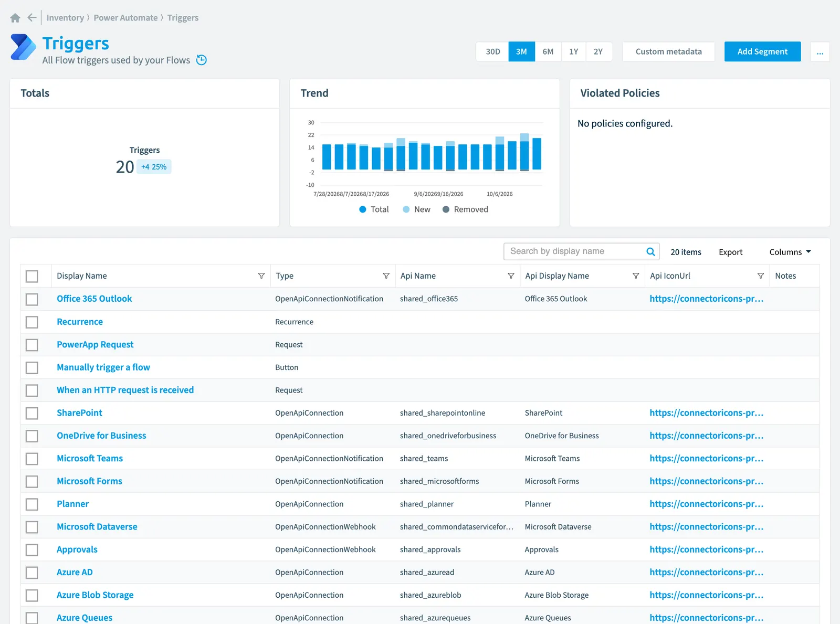Screen dimensions: 840x624
Task: Open the more options ellipsis button
Action: point(820,51)
